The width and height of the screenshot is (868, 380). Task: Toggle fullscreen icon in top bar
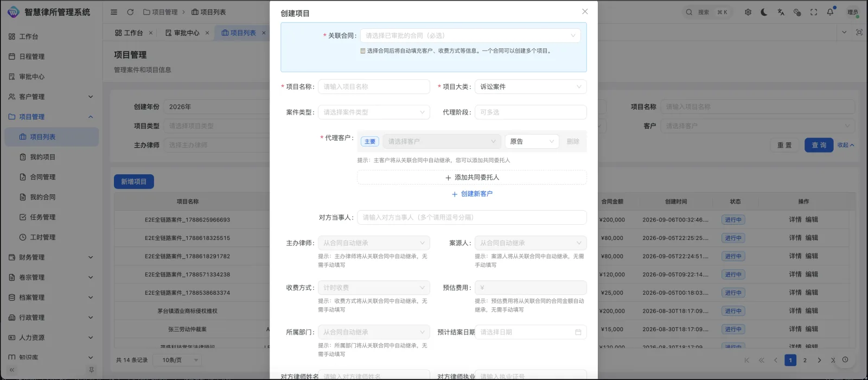pos(814,12)
